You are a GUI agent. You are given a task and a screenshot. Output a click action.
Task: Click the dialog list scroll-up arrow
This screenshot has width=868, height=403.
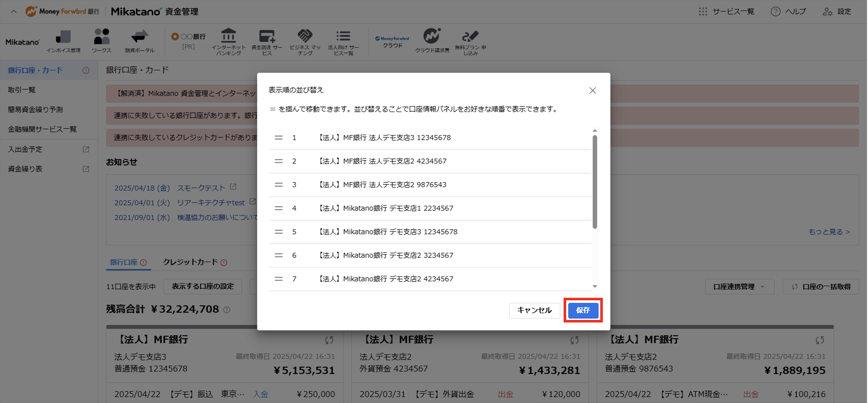click(595, 130)
